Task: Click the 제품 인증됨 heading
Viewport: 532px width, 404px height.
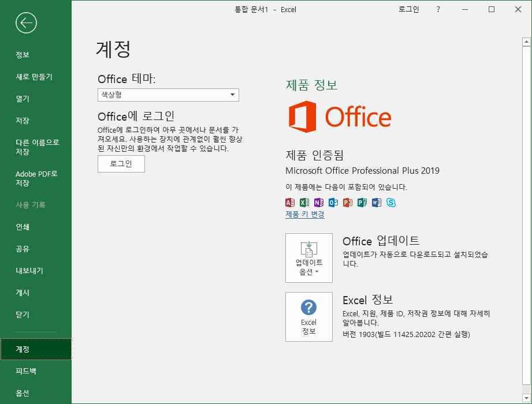Action: [314, 155]
